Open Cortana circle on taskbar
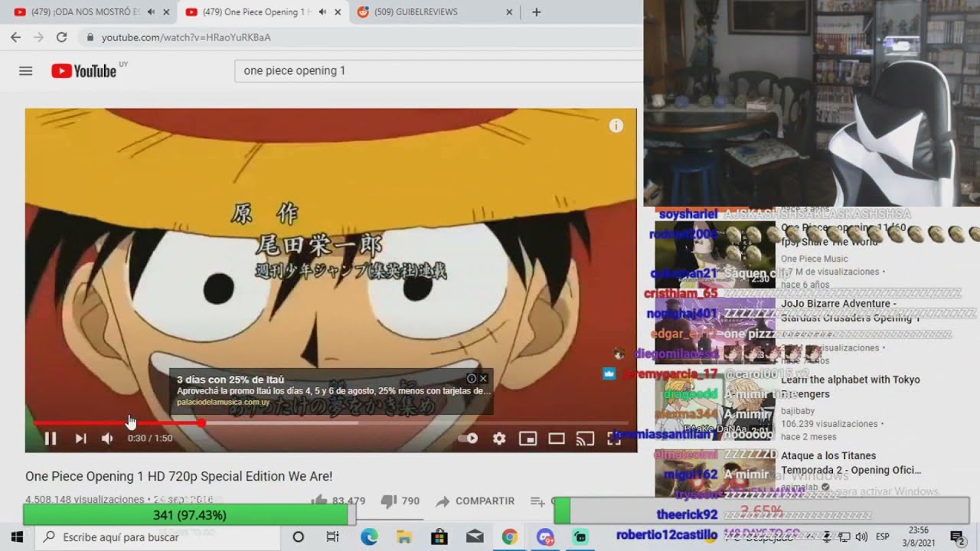Image resolution: width=980 pixels, height=551 pixels. pyautogui.click(x=299, y=537)
